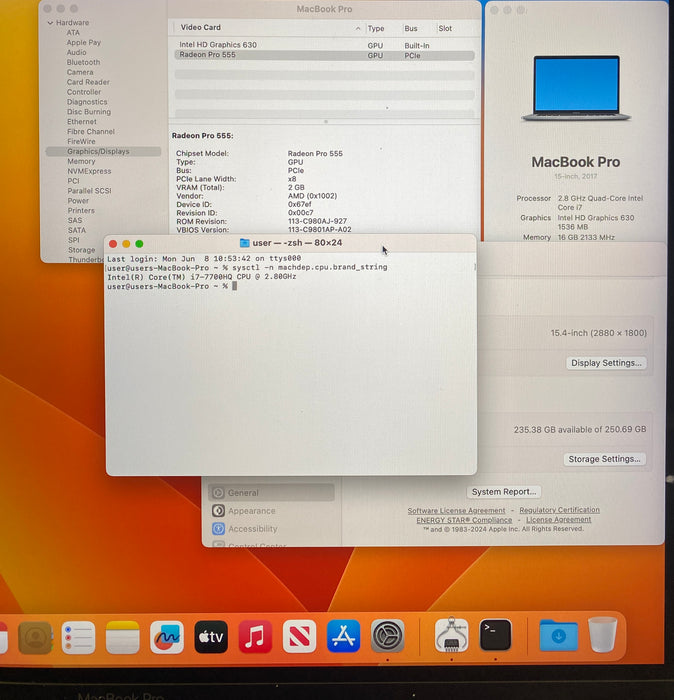Select Fibre Channel in hardware sidebar
Viewport: 674px width, 700px height.
tap(91, 131)
